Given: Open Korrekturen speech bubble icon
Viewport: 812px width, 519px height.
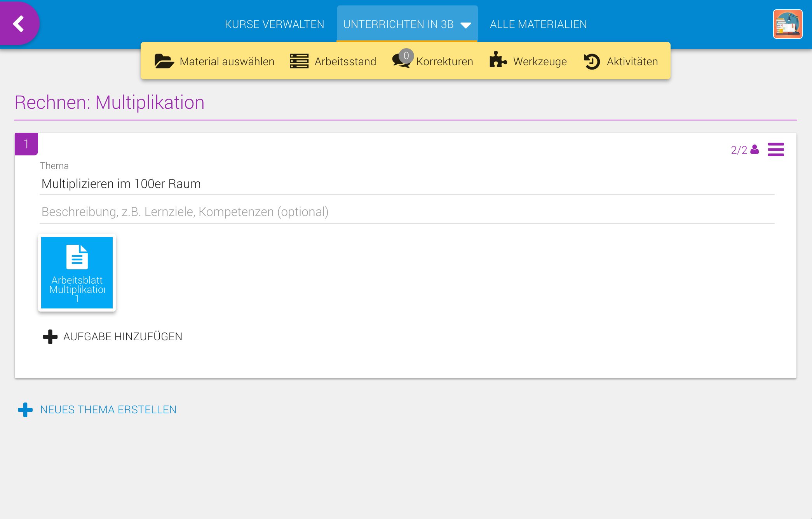Looking at the screenshot, I should point(402,60).
